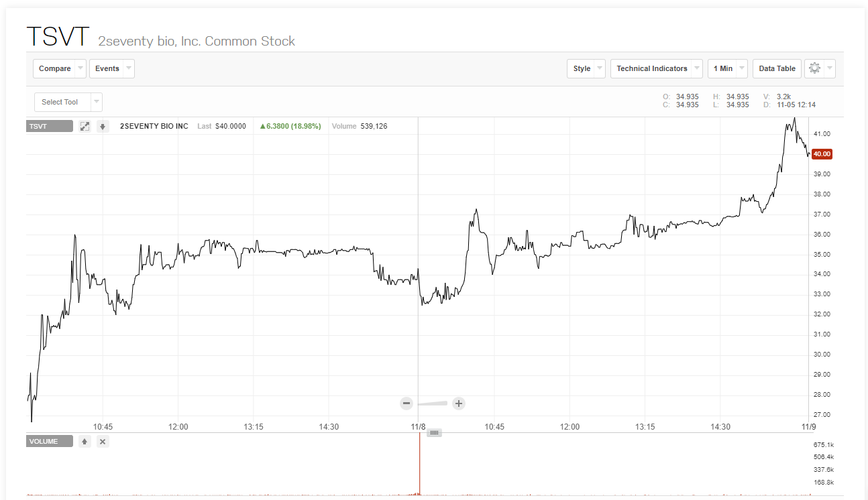Zoom in using the chart plus button
The height and width of the screenshot is (500, 868).
click(459, 403)
